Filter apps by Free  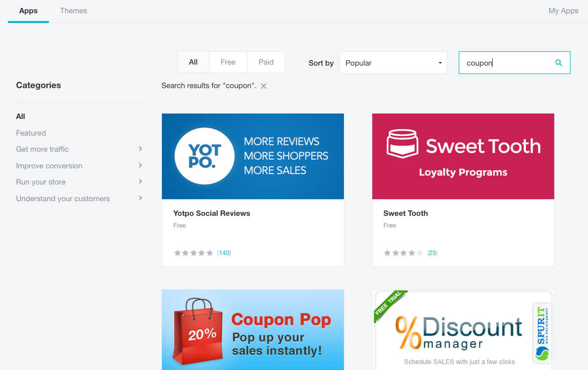click(x=228, y=62)
